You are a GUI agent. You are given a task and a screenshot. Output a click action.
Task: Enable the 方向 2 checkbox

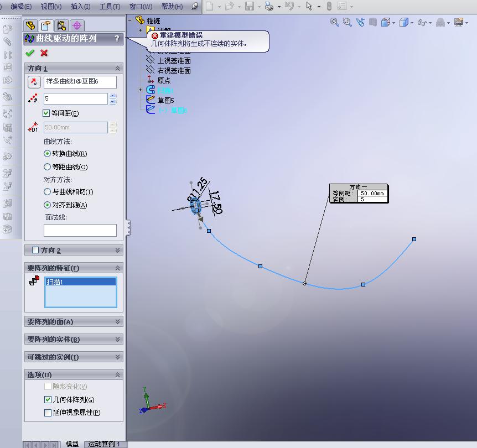pos(35,250)
